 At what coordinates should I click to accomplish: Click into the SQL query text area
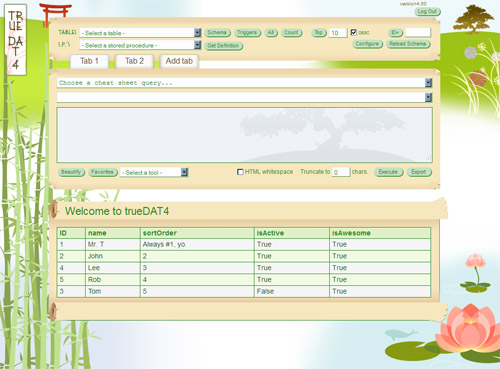click(244, 135)
